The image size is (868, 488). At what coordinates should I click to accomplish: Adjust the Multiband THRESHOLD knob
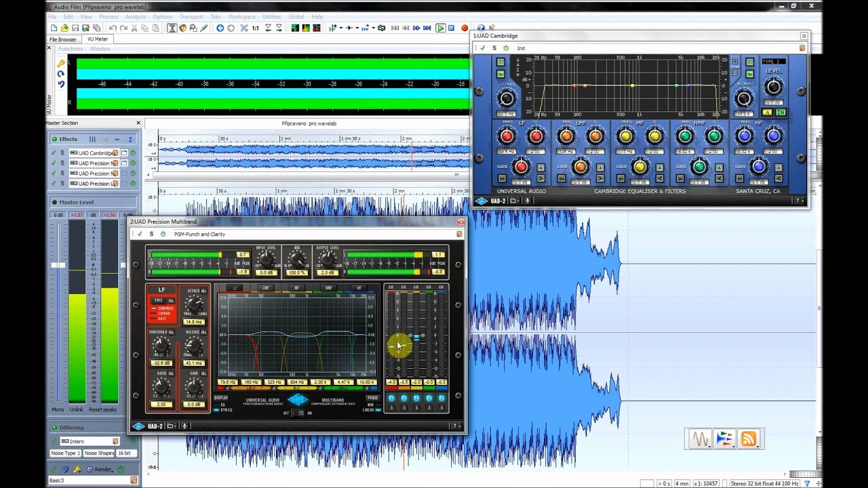click(161, 346)
